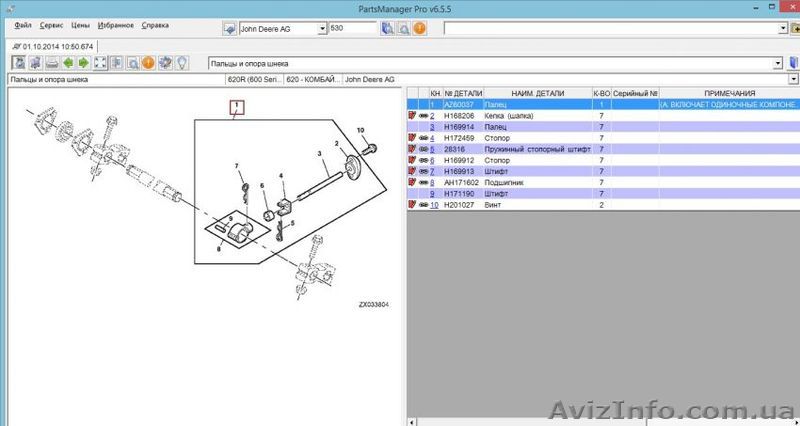This screenshot has width=800, height=426.
Task: Click the gear settings icon in the toolbar
Action: coord(166,63)
